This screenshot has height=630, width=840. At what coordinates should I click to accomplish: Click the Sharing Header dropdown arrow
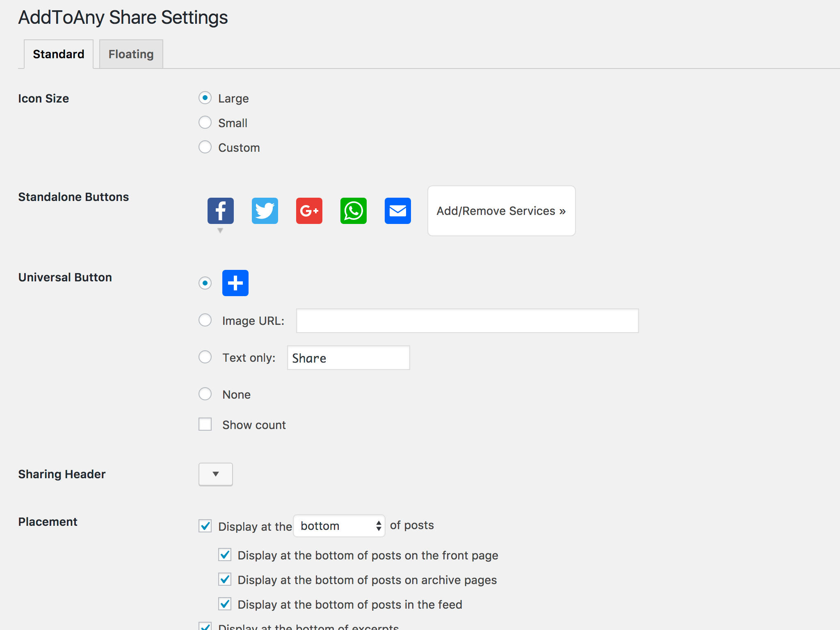coord(216,473)
